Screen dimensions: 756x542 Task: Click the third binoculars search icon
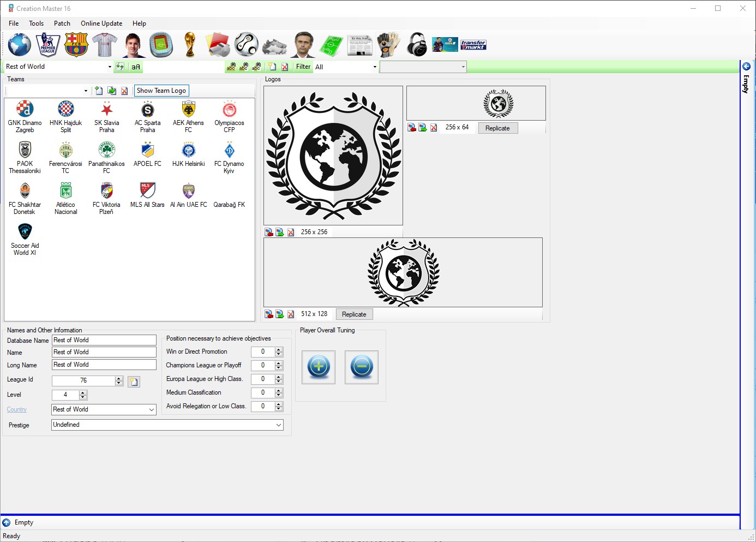point(256,67)
